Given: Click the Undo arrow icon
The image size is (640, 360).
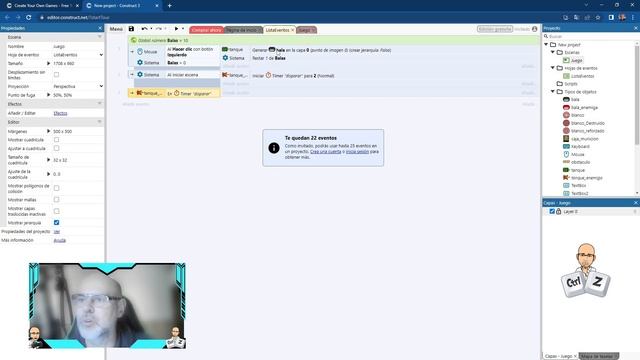Looking at the screenshot, I should [x=144, y=29].
